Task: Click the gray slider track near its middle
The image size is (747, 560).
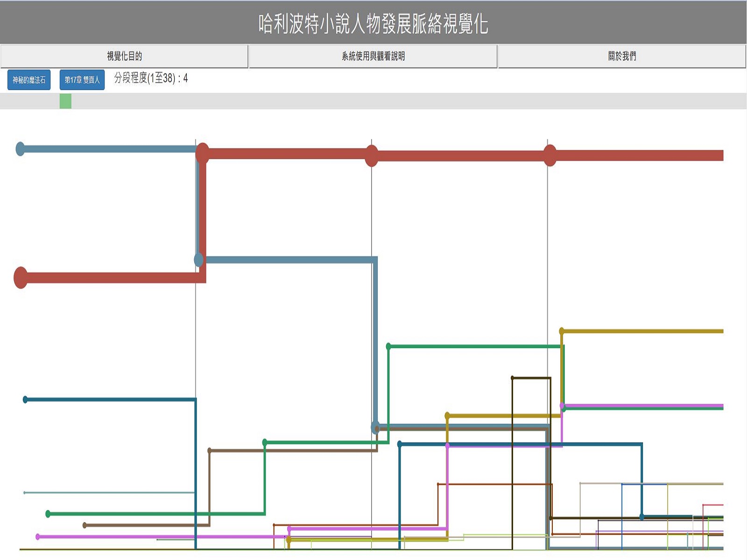Action: click(x=373, y=101)
